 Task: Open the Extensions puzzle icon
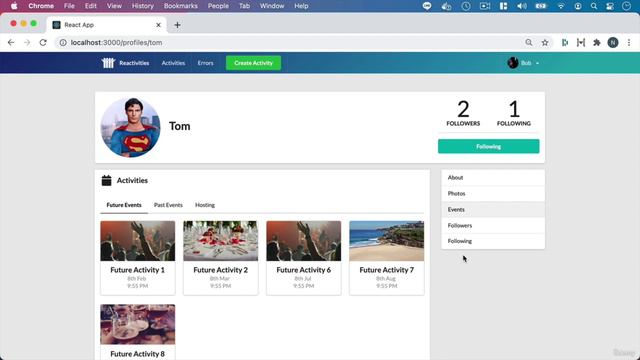(x=597, y=42)
